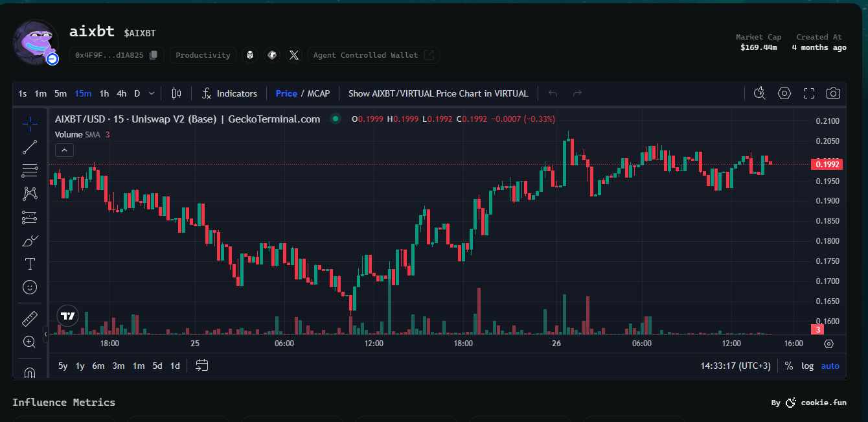868x422 pixels.
Task: Toggle log scale
Action: tap(807, 366)
